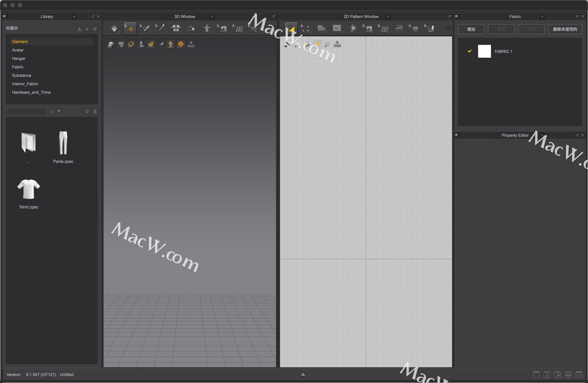The width and height of the screenshot is (588, 383).
Task: Select the Edit Texture grid tool in 3D toolbar
Action: pyautogui.click(x=238, y=28)
